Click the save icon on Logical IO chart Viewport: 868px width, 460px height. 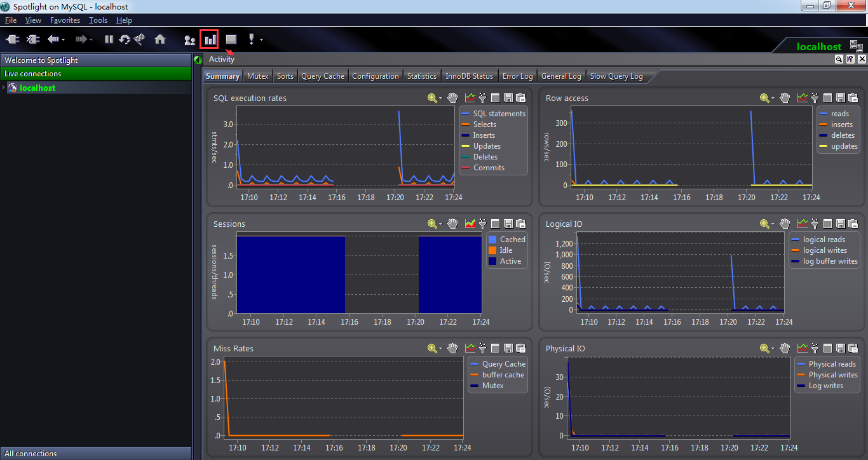point(841,224)
